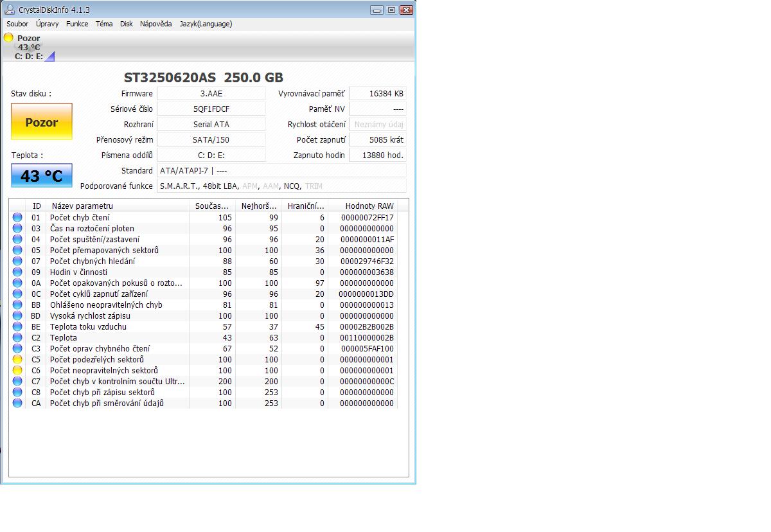This screenshot has width=771, height=532.
Task: Open the Jazyk(Language) menu
Action: [206, 24]
